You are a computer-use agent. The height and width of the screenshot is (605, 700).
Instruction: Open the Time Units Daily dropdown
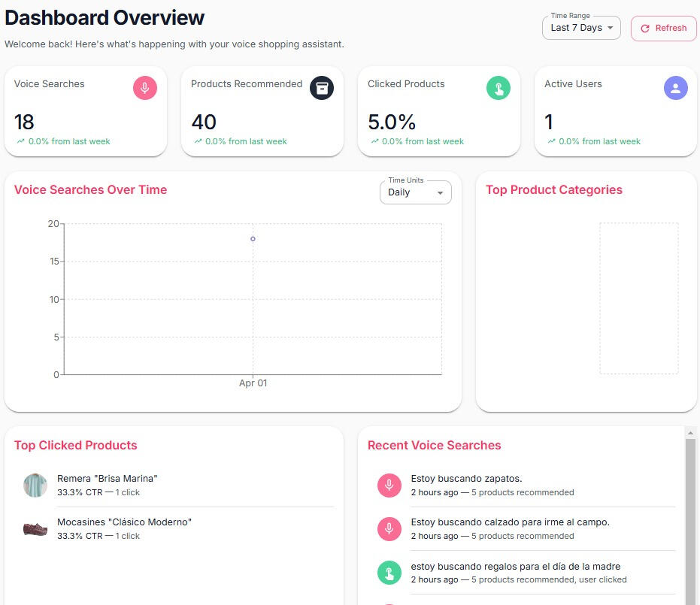pyautogui.click(x=415, y=192)
